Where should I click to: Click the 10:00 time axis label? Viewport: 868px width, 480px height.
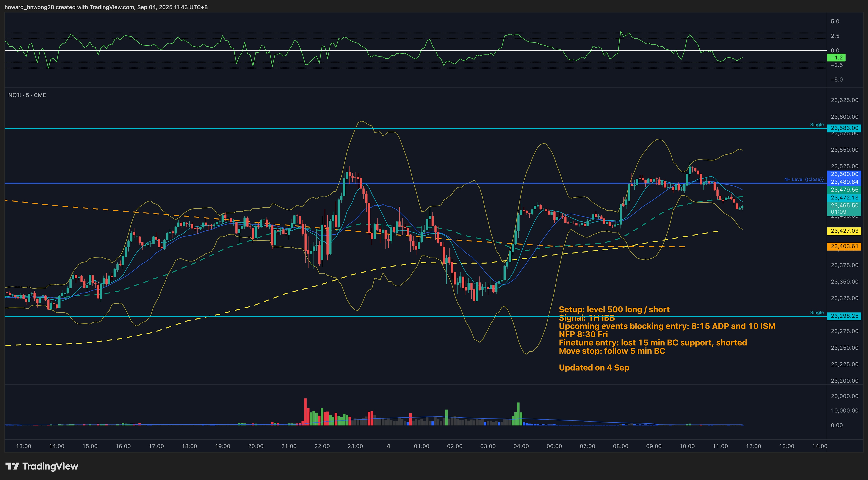click(687, 446)
